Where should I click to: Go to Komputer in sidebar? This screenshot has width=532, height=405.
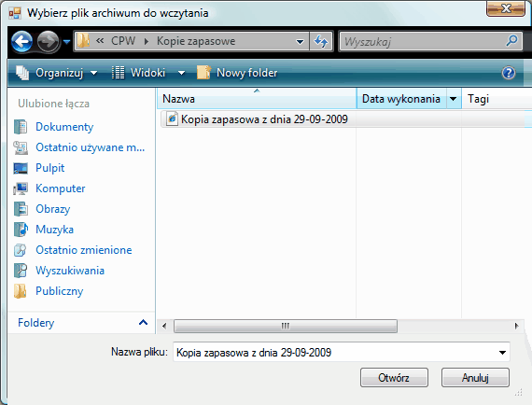point(61,189)
